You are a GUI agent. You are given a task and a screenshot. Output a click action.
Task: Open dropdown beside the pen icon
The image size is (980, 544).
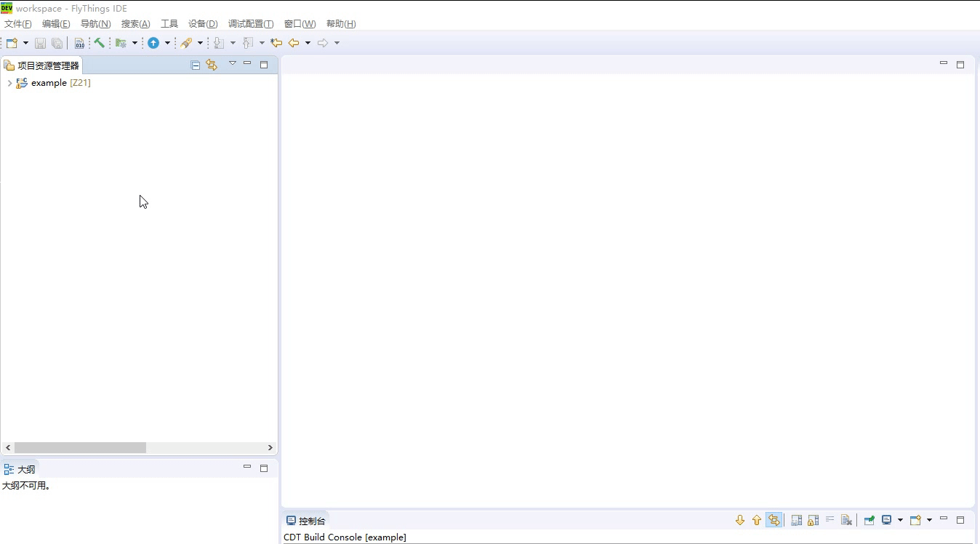pyautogui.click(x=200, y=43)
